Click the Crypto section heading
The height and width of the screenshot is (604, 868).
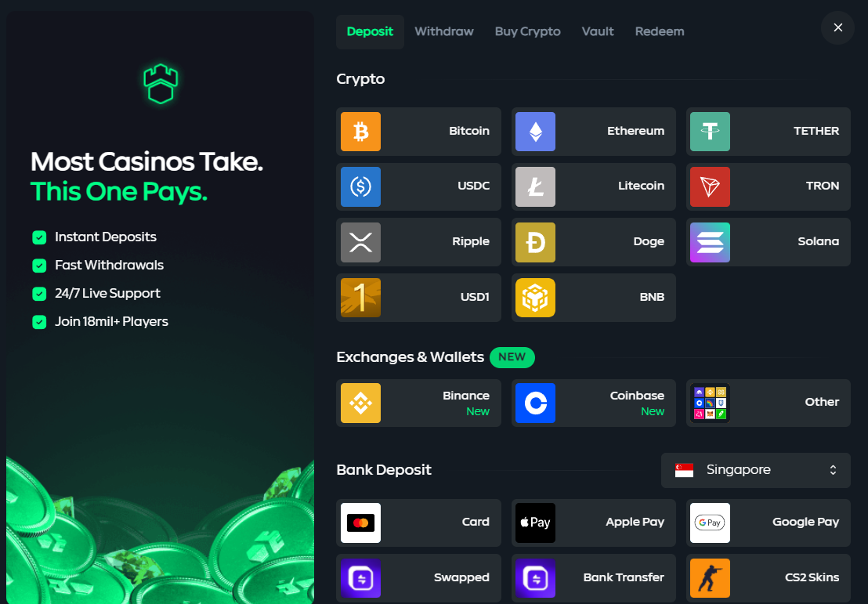point(360,79)
